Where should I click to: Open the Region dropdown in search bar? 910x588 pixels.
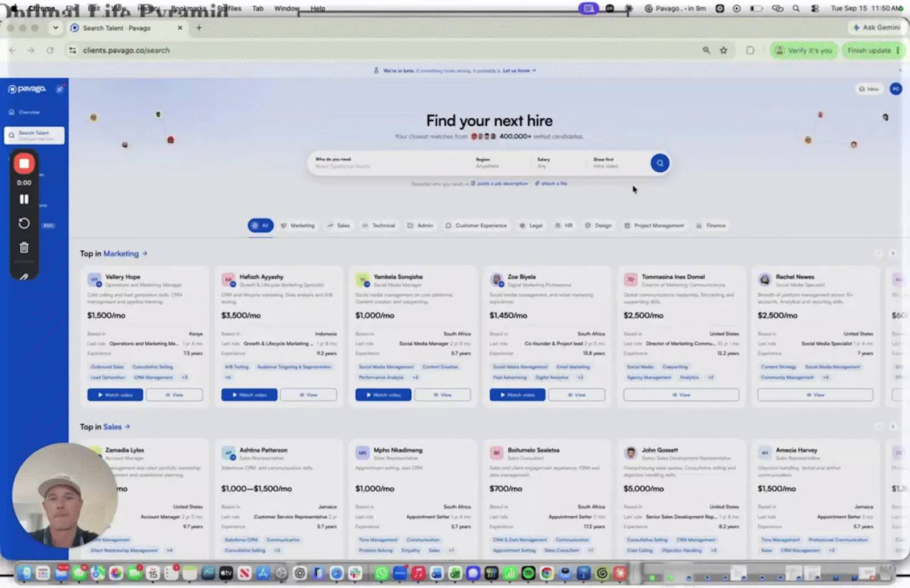click(x=500, y=163)
